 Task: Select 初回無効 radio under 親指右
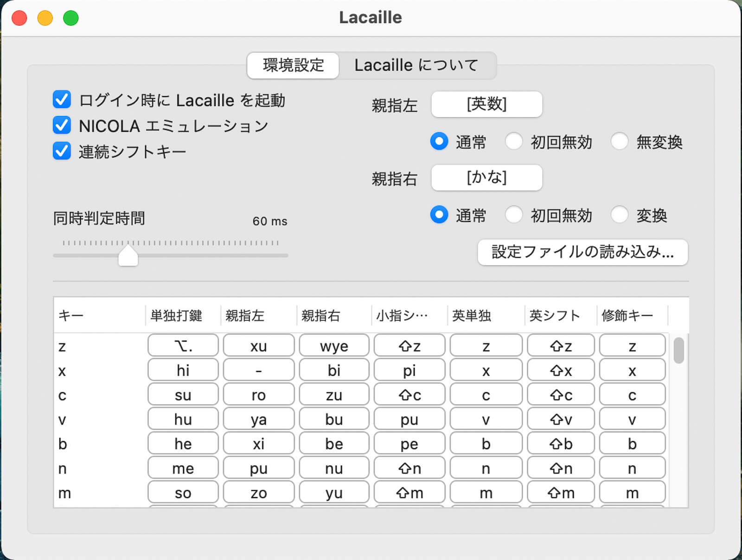tap(514, 215)
